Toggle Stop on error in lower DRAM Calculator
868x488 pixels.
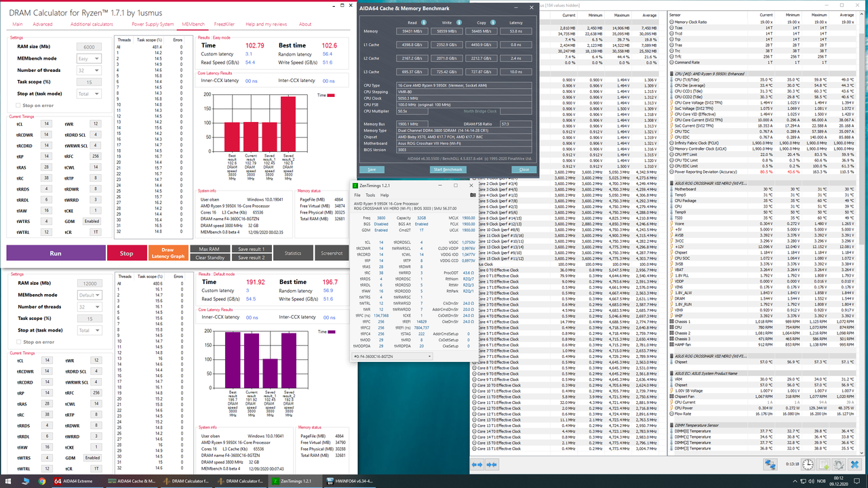[x=18, y=342]
